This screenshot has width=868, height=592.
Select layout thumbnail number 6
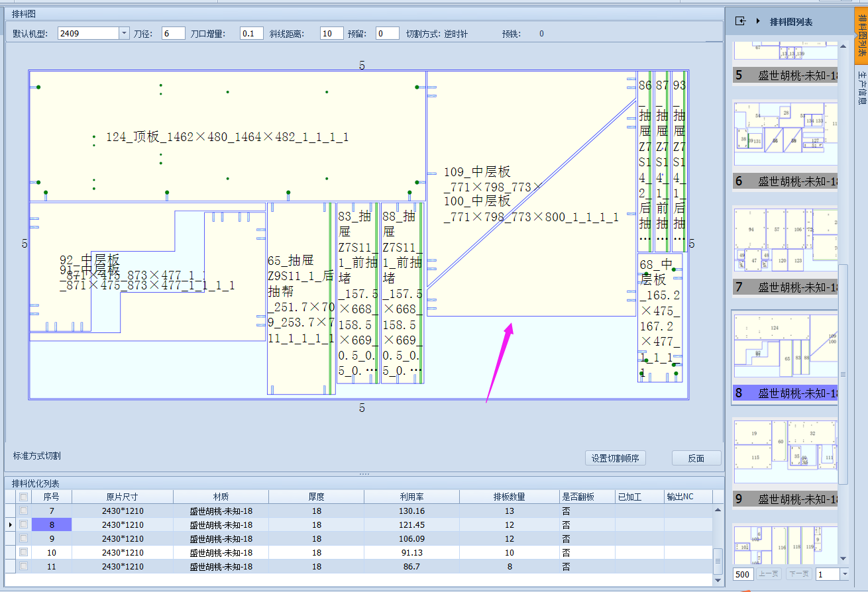[x=785, y=145]
